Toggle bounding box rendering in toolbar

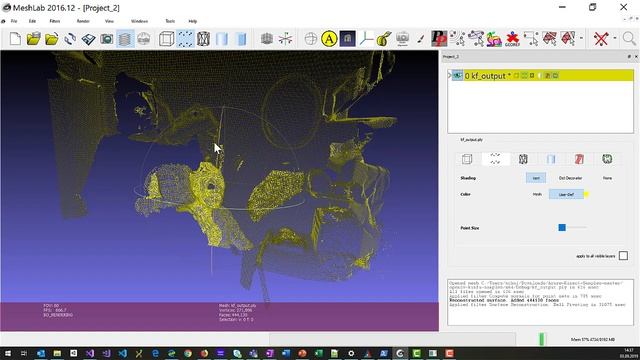(167, 39)
